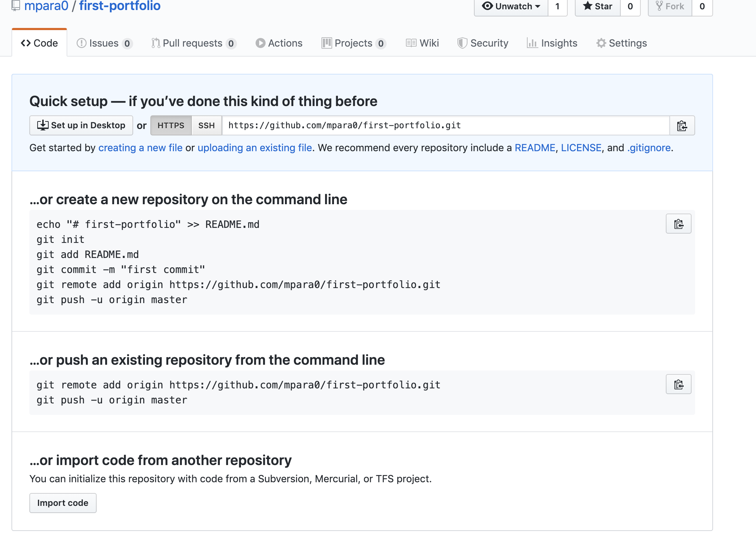Open the Projects section
Screen dimensions: 756x541
353,43
